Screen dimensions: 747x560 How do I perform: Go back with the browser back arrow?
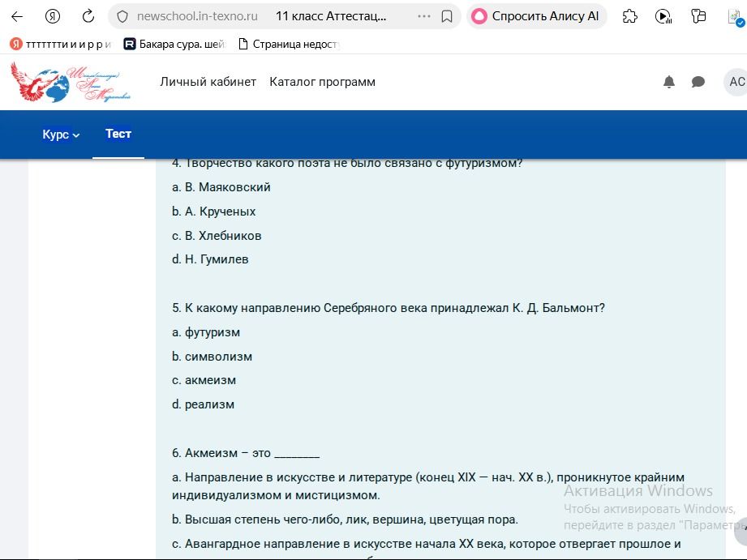pos(17,17)
